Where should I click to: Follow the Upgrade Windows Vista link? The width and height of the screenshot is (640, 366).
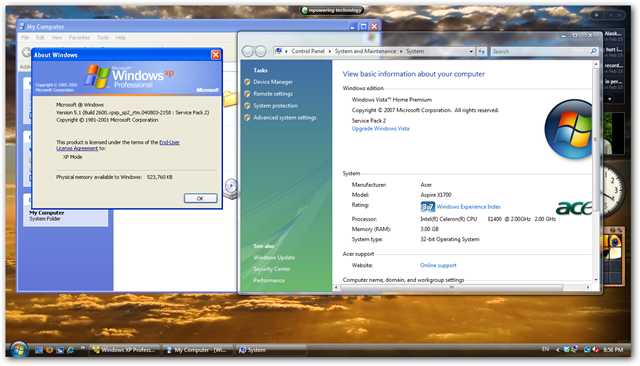tap(380, 129)
